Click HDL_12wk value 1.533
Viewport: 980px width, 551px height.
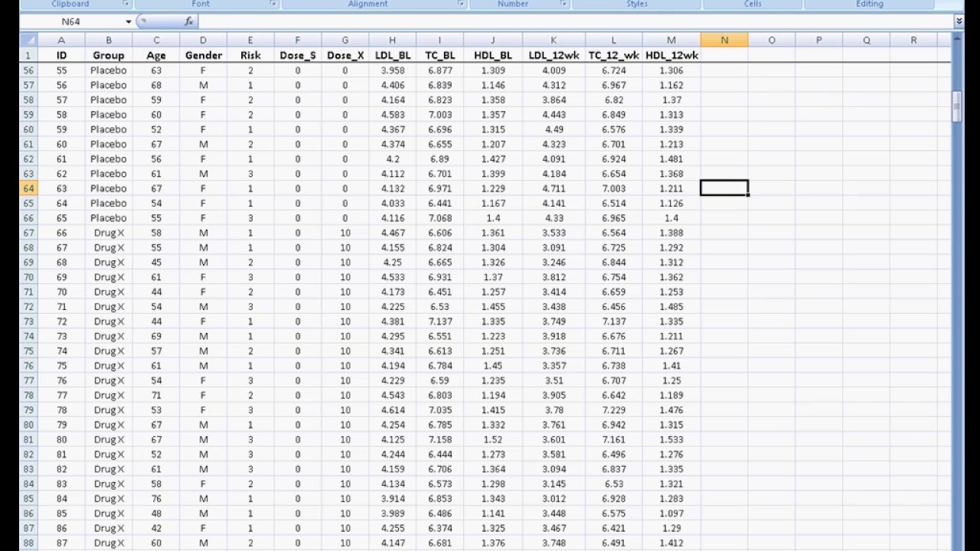(x=671, y=440)
